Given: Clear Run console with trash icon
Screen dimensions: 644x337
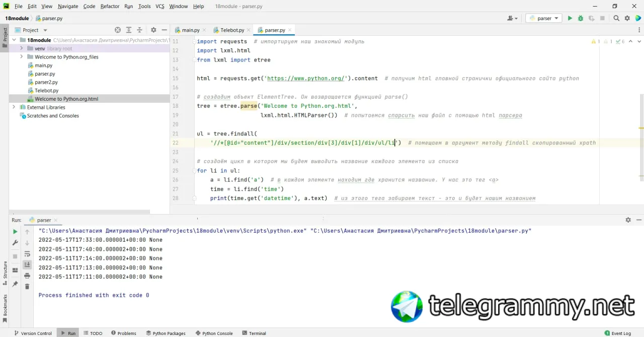Looking at the screenshot, I should tap(27, 287).
